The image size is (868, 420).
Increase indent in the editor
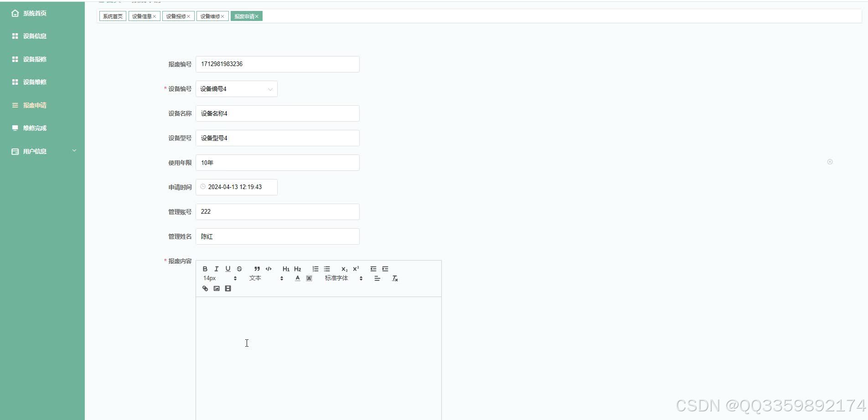[x=385, y=269]
